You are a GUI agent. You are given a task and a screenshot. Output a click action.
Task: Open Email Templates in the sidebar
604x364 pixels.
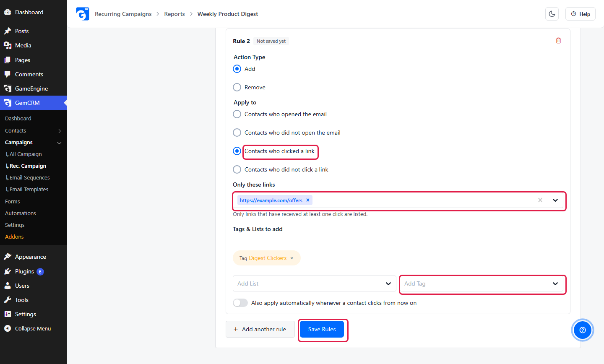(29, 190)
